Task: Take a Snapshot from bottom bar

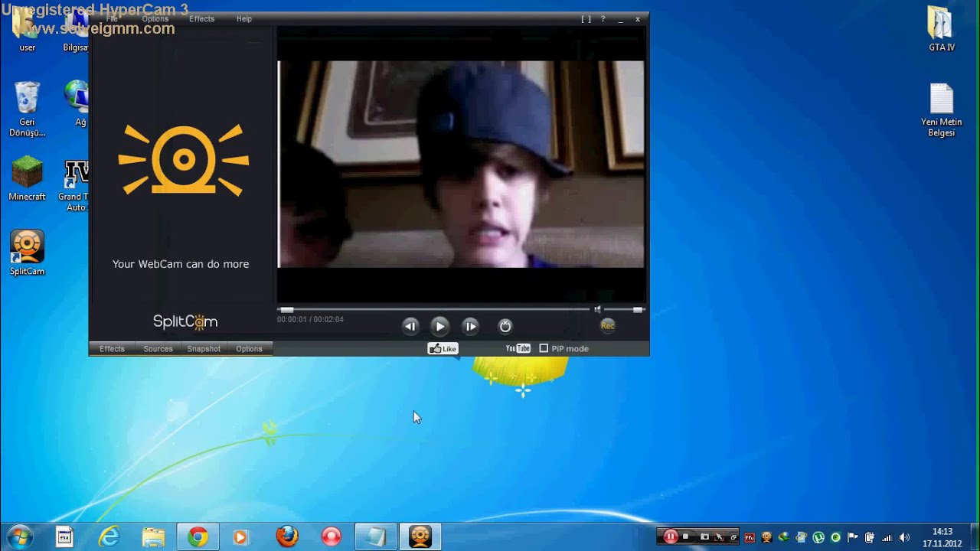Action: 204,349
